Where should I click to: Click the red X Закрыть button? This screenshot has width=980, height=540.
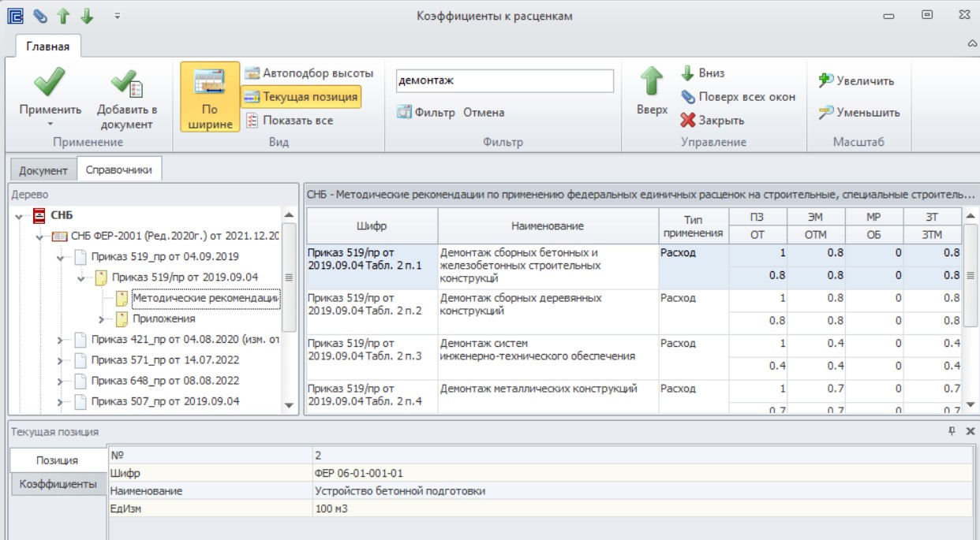(x=688, y=121)
